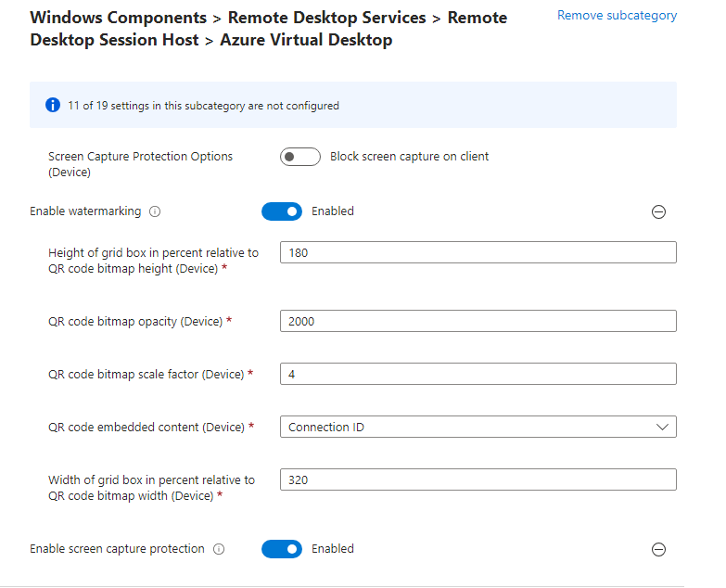Click 'Enabled' label beside screen capture protection

tap(333, 549)
